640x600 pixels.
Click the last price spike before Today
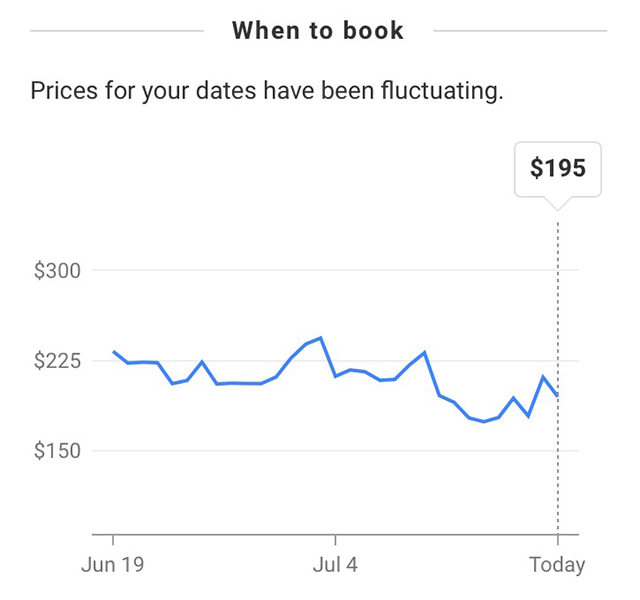(x=543, y=377)
